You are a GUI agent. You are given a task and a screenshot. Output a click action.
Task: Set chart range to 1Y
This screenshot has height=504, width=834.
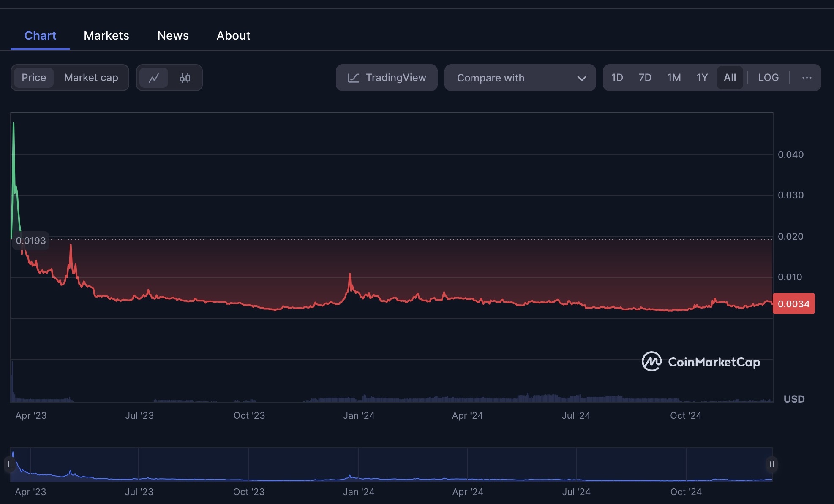(702, 78)
